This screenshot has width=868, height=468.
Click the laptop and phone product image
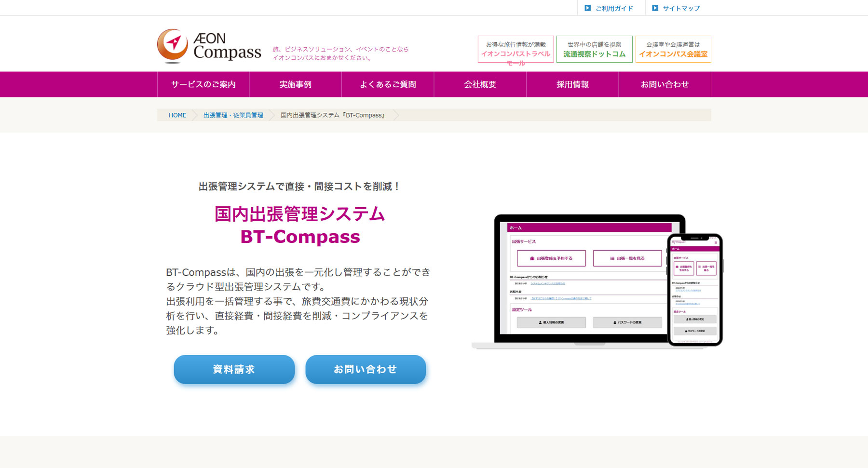coord(597,281)
